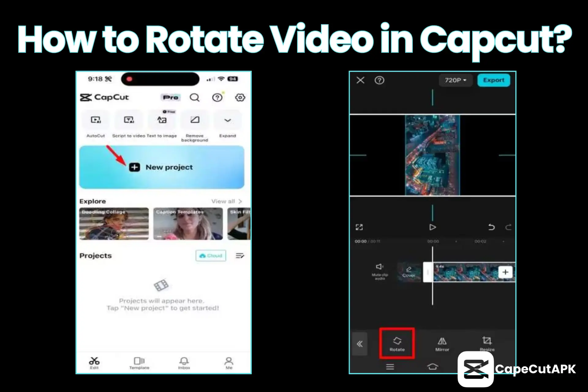The width and height of the screenshot is (588, 392).
Task: Open Skin Filter thumbnail
Action: pyautogui.click(x=239, y=224)
